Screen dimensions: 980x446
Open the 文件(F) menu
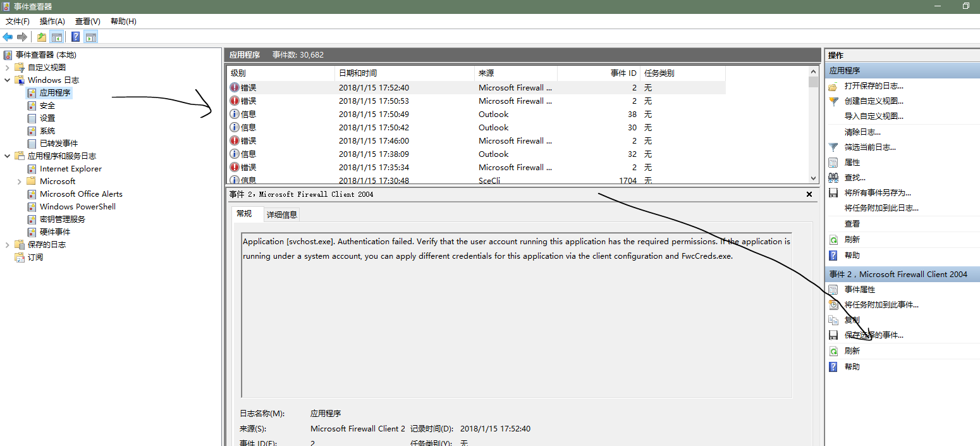(x=18, y=22)
